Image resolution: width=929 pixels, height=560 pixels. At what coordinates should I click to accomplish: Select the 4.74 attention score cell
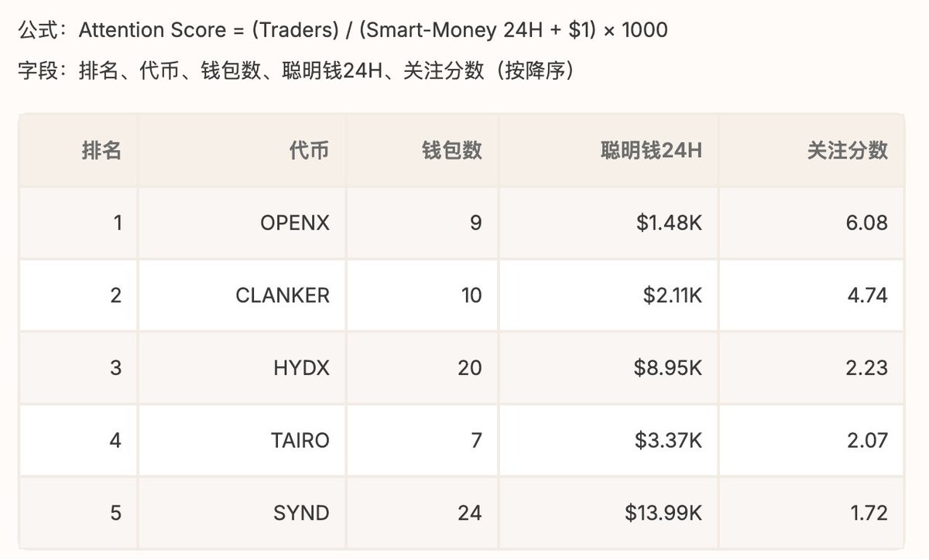click(x=866, y=295)
